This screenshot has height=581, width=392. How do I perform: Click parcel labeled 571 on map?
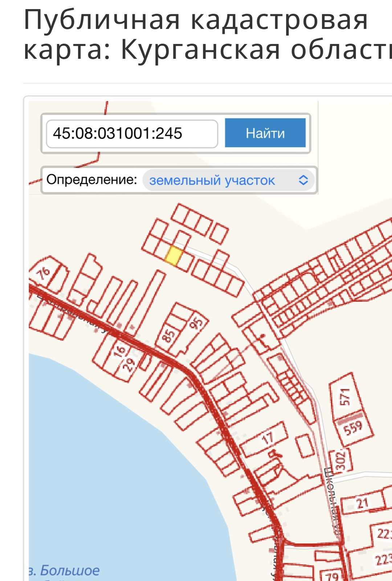point(345,397)
